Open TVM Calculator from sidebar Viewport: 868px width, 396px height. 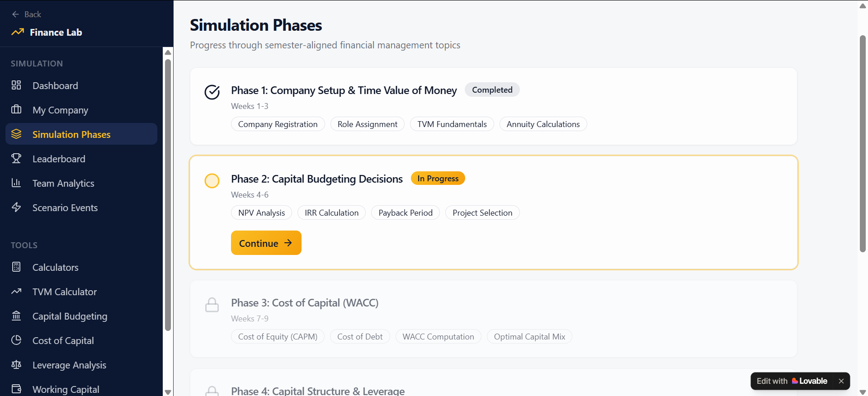64,292
